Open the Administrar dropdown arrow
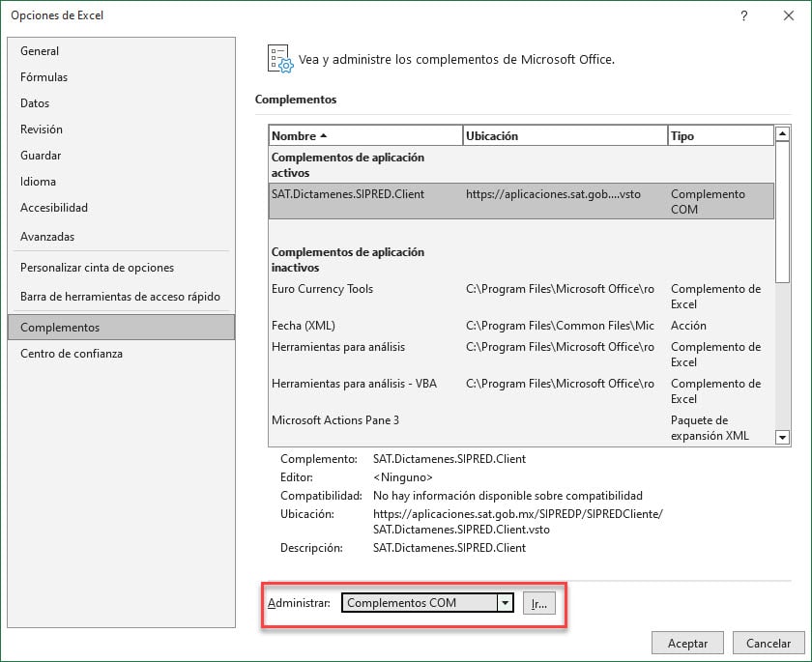The width and height of the screenshot is (812, 662). pyautogui.click(x=504, y=603)
